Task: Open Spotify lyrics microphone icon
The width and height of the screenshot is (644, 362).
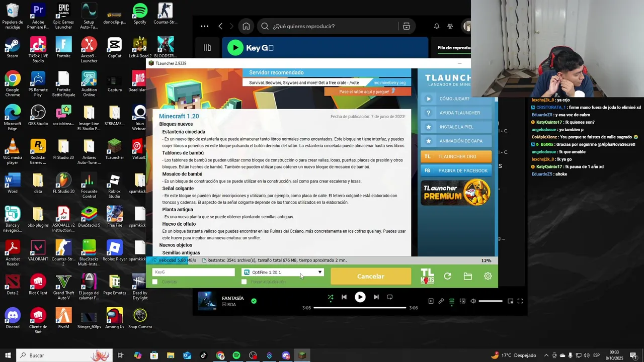Action: pyautogui.click(x=441, y=301)
